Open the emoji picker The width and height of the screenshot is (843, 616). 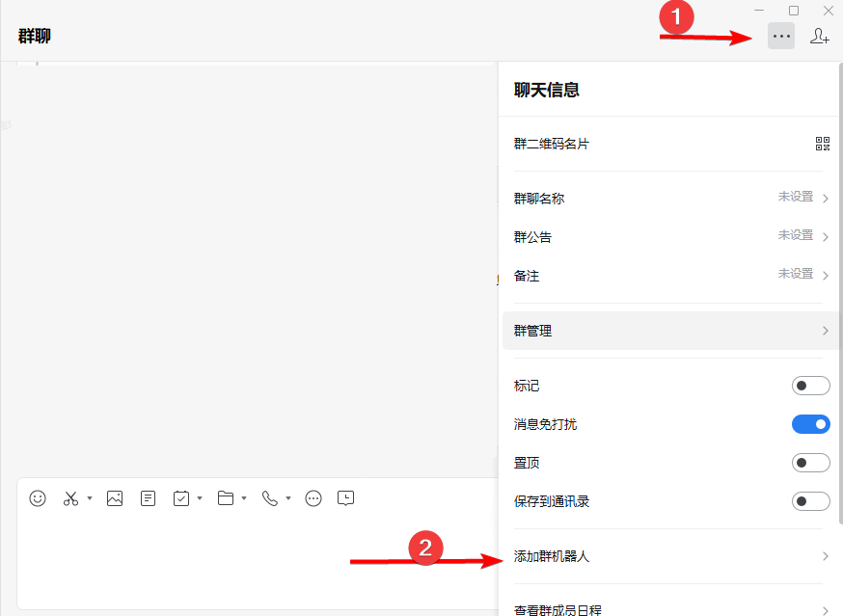pos(37,498)
